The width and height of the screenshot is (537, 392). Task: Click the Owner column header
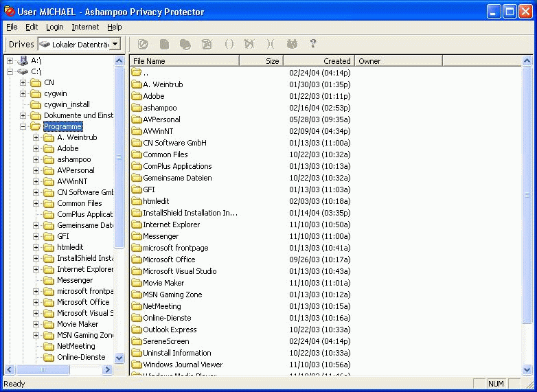click(x=399, y=61)
